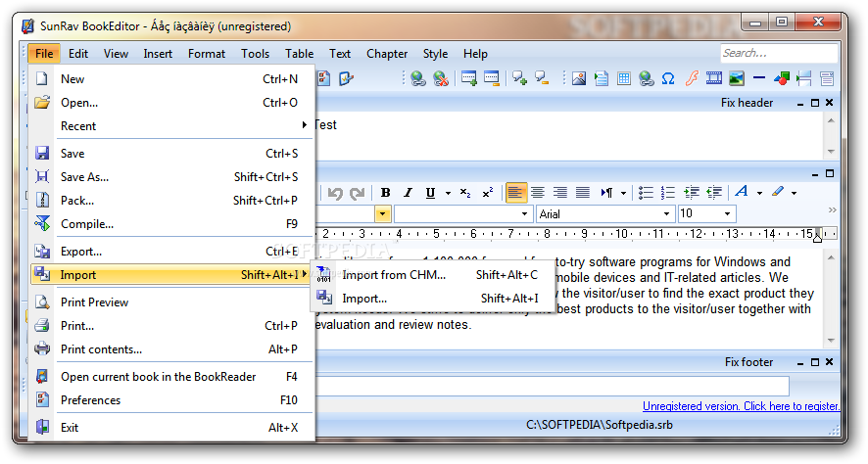Image resolution: width=868 pixels, height=464 pixels.
Task: Select Export... from File menu
Action: (x=173, y=252)
